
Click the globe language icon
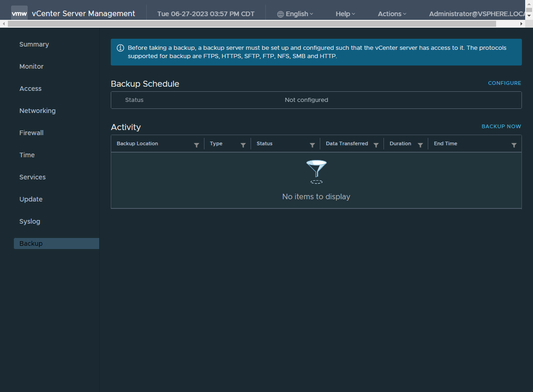pos(281,14)
